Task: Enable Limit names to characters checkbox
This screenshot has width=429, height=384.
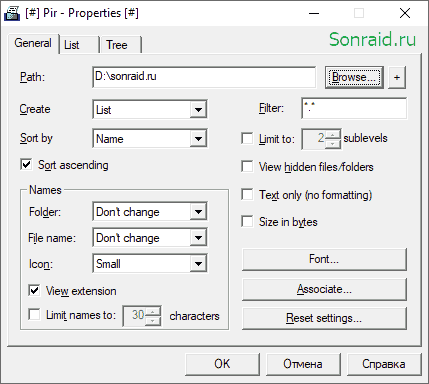Action: click(34, 314)
